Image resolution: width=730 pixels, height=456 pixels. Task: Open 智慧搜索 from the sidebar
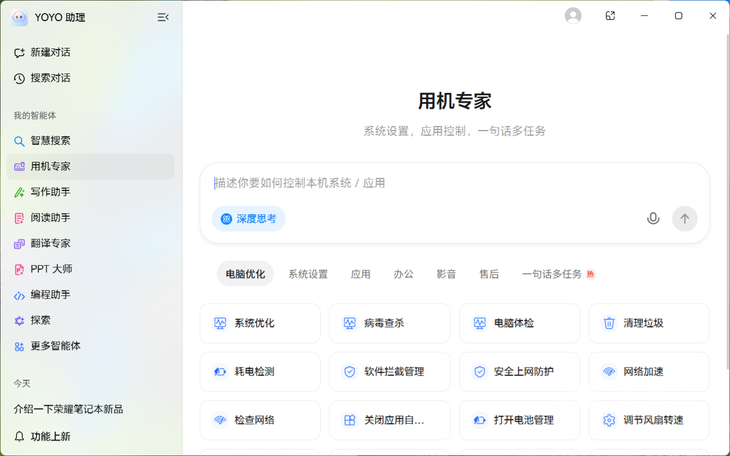[x=50, y=141]
